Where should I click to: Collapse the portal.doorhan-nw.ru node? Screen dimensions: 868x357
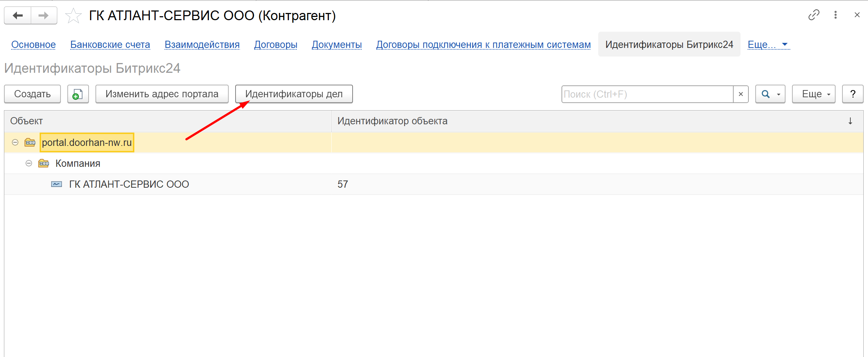pyautogui.click(x=15, y=143)
